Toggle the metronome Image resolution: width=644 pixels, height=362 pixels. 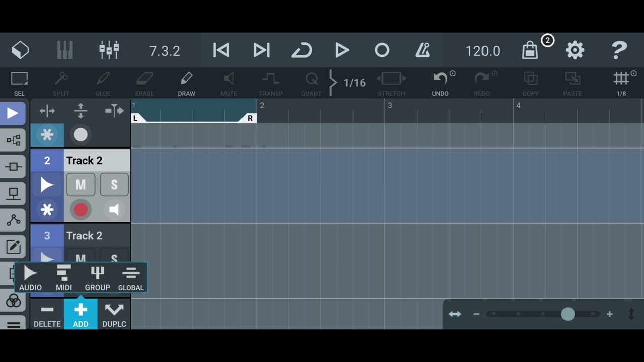coord(422,50)
